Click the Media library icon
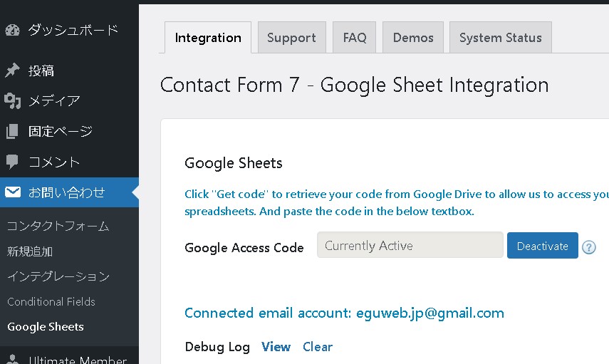The height and width of the screenshot is (364, 609). [12, 100]
